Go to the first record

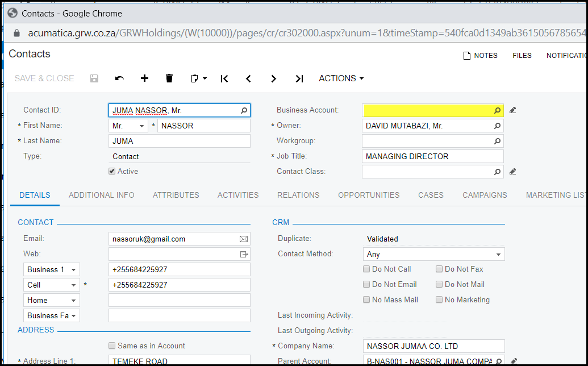pyautogui.click(x=224, y=78)
